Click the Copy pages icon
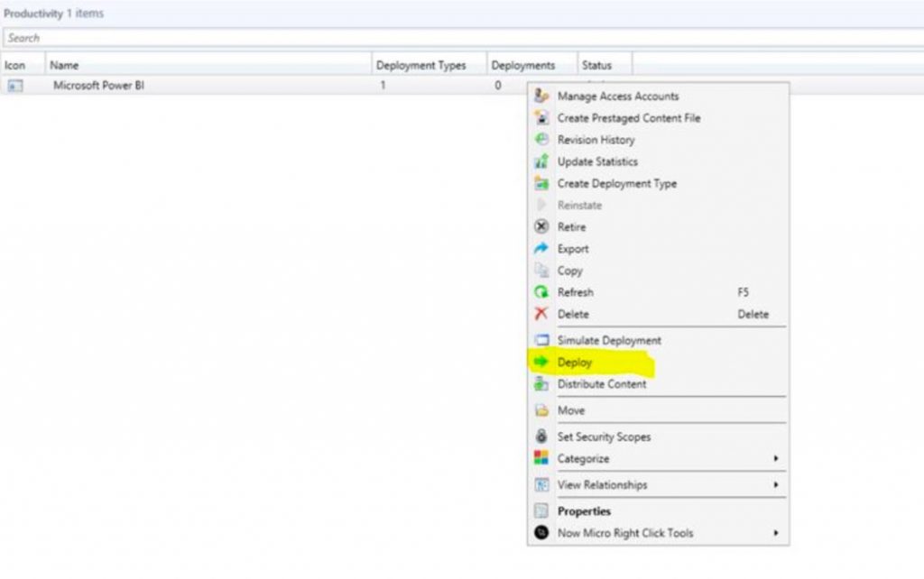 point(541,270)
